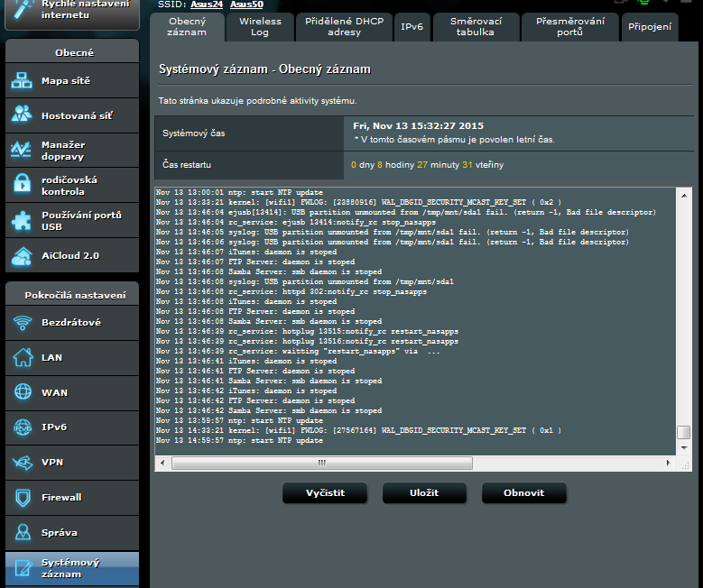Open Manažer dopravy traffic manager icon

click(23, 151)
